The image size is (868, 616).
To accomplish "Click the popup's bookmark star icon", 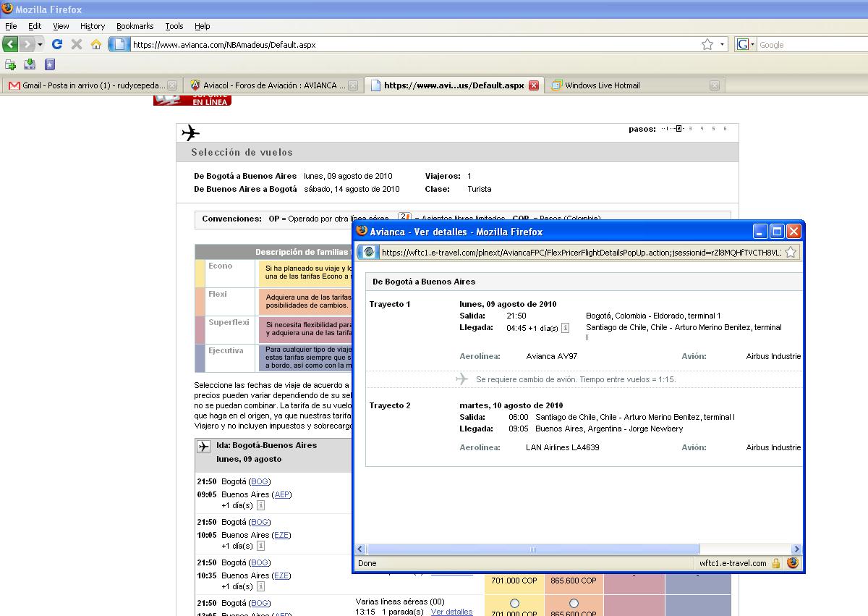I will 791,252.
